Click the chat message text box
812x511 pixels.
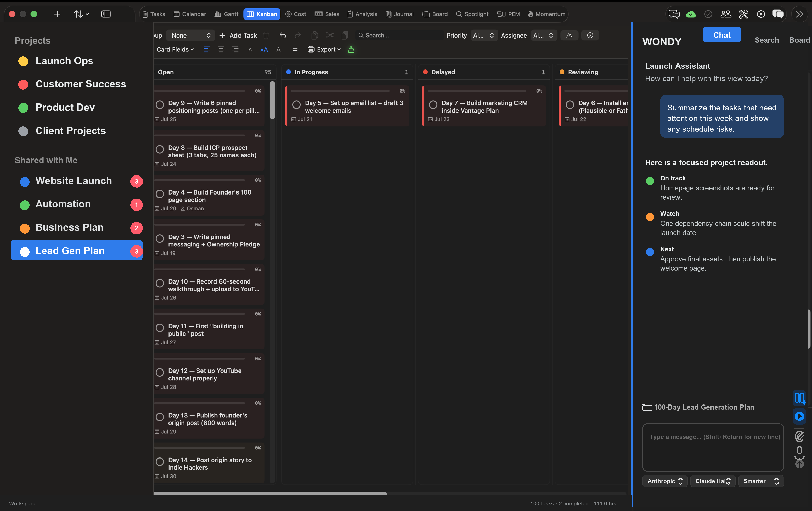coord(713,447)
